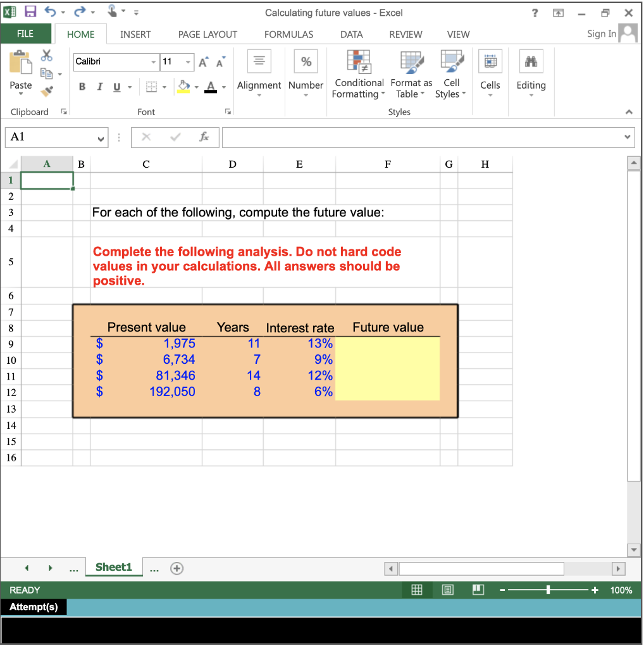Open the FILE menu
Screen dimensions: 644x648
point(26,34)
